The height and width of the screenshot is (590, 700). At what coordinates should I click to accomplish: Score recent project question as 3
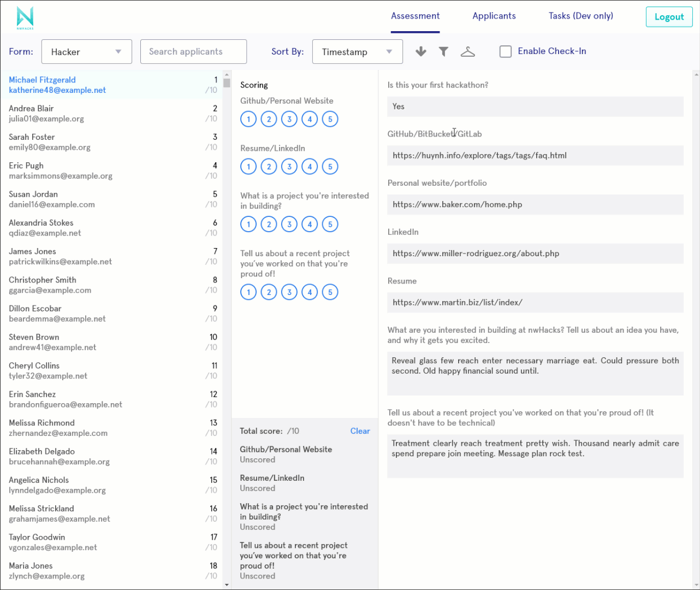289,292
